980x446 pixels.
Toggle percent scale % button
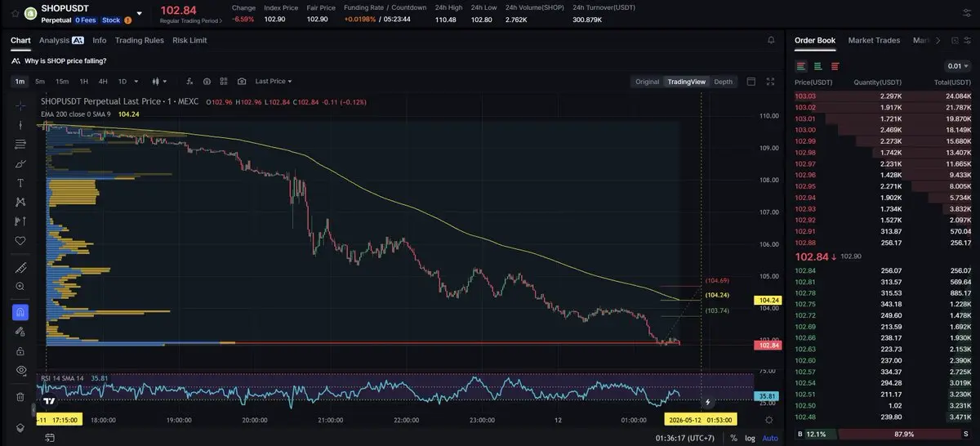(734, 439)
